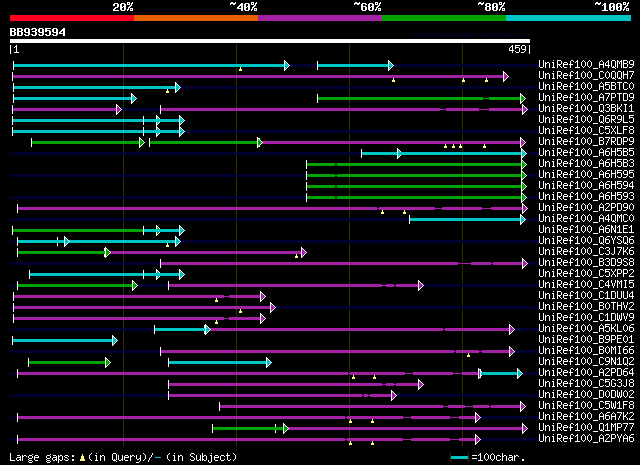Click the UniRef100_A5KL06 label
Image resolution: width=640 pixels, height=465 pixels.
(586, 329)
